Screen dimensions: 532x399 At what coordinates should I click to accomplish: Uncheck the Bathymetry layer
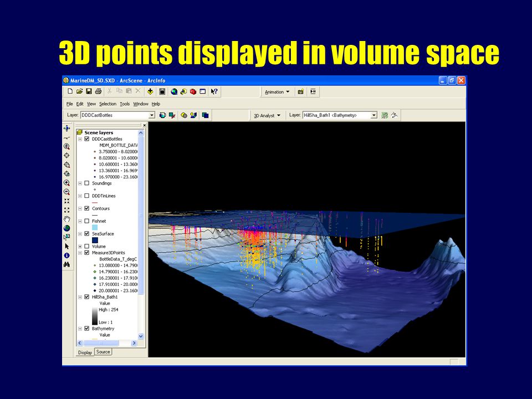coord(87,329)
